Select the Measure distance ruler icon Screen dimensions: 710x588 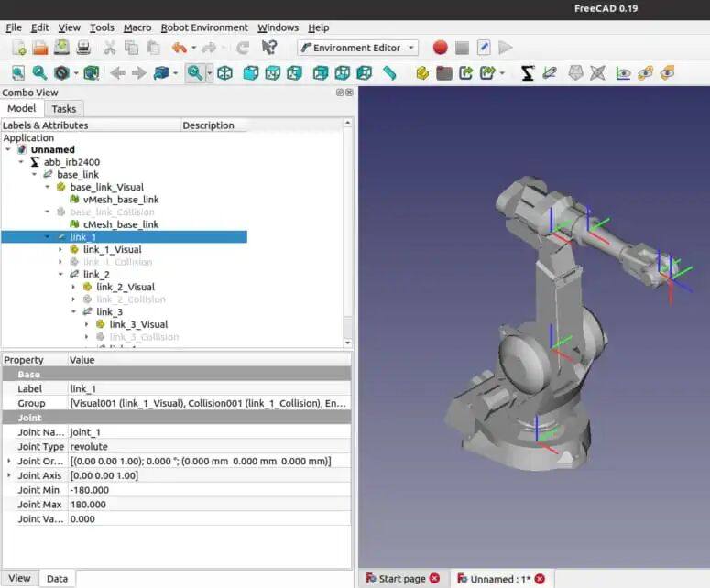389,72
